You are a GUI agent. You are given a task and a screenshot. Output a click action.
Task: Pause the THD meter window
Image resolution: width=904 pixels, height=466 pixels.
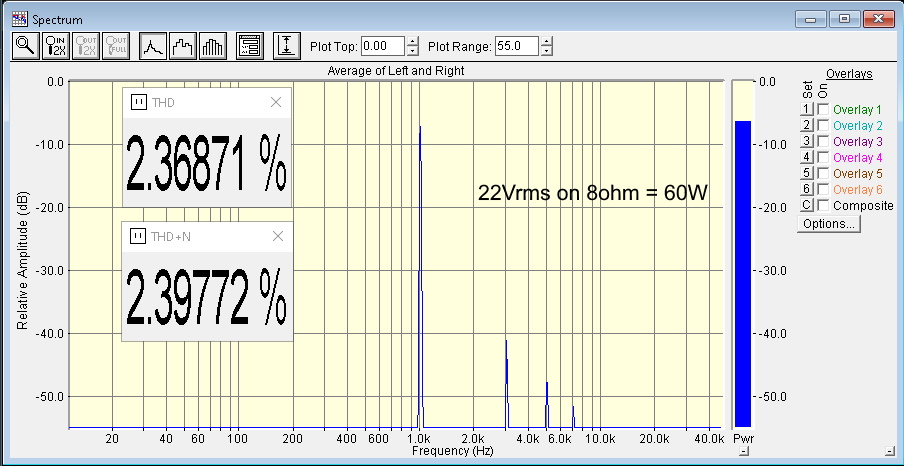pyautogui.click(x=139, y=101)
